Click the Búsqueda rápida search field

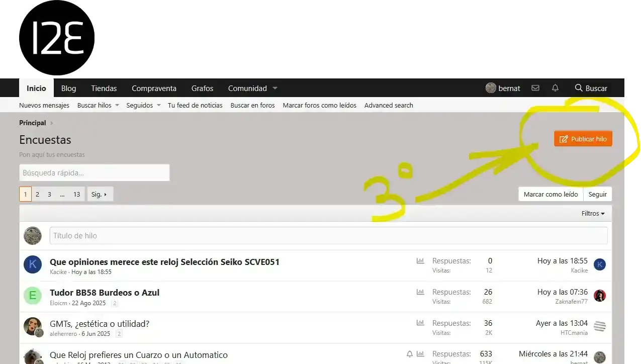(x=95, y=172)
